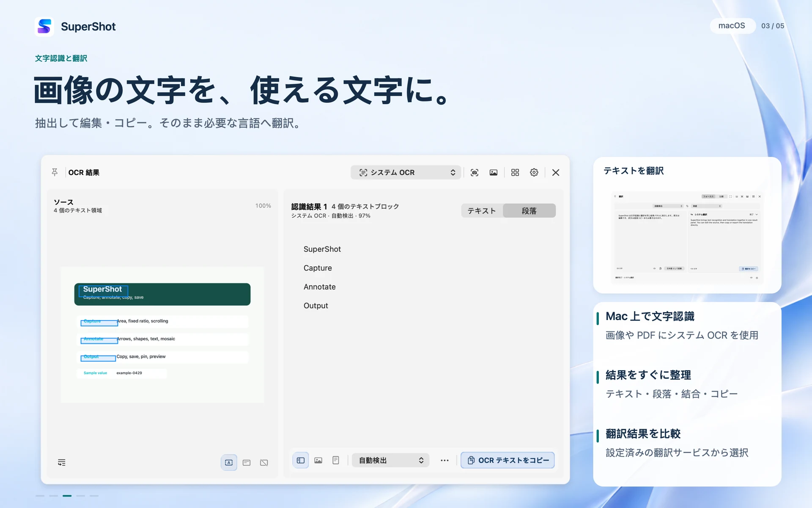Select the 段落 segment

coord(529,211)
